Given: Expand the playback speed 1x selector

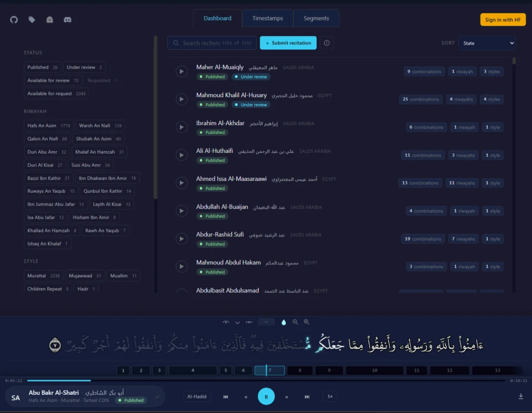Looking at the screenshot, I should click(x=330, y=396).
